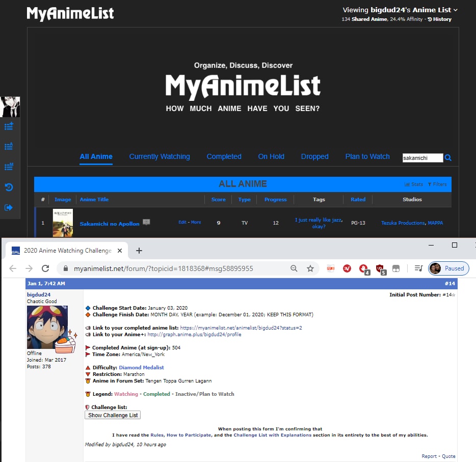Click the Sakamichi no Apollon cover thumbnail
Screen dimensions: 476x462
point(63,223)
